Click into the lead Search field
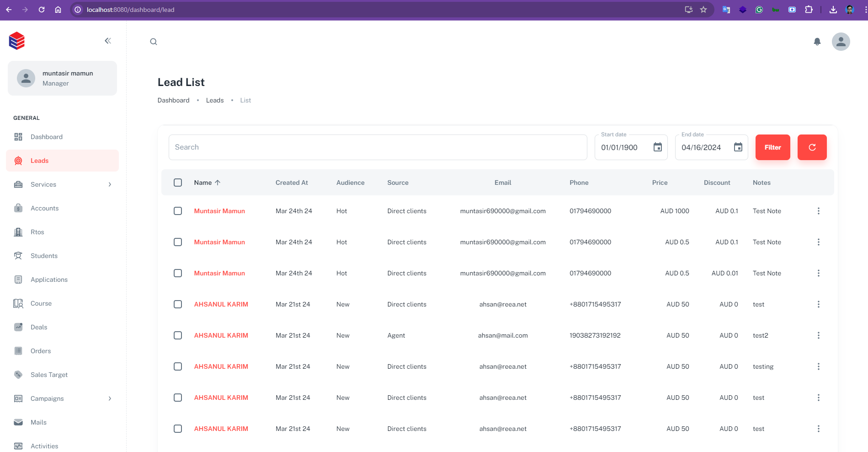This screenshot has width=868, height=452. coord(378,147)
